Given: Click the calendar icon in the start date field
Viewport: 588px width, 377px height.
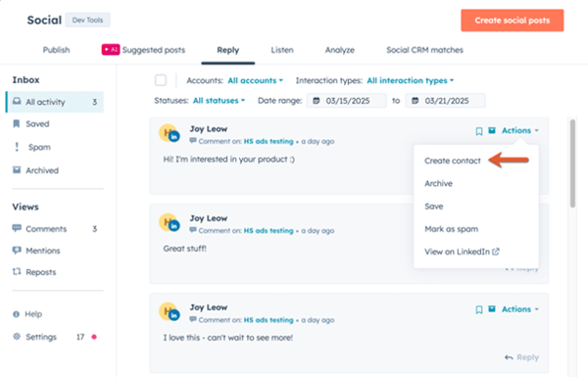Looking at the screenshot, I should 317,101.
